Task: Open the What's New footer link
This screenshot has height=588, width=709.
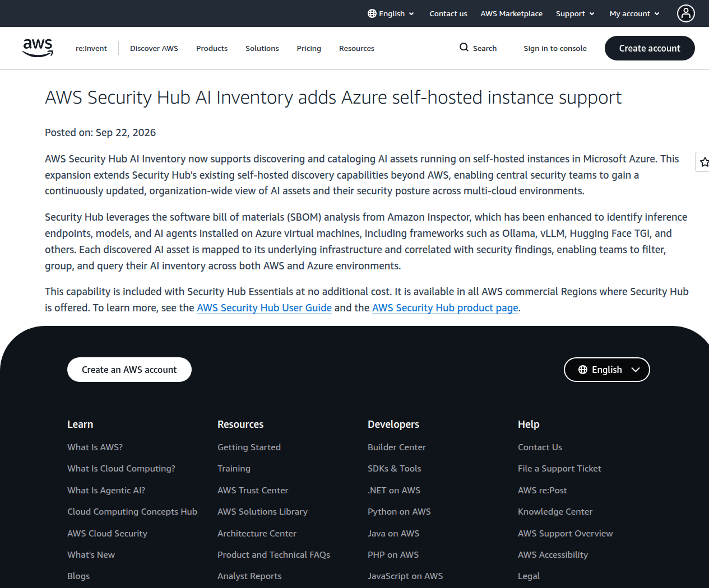Action: [91, 554]
